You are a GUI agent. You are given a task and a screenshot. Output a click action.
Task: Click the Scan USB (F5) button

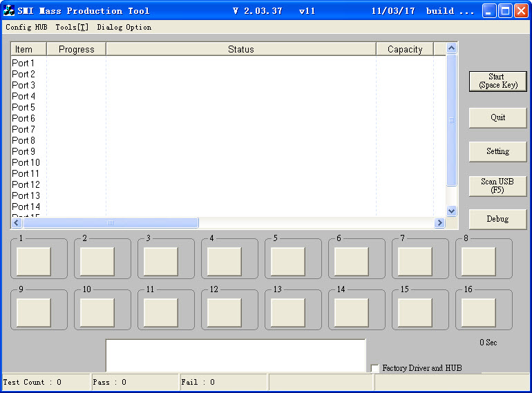pyautogui.click(x=497, y=186)
